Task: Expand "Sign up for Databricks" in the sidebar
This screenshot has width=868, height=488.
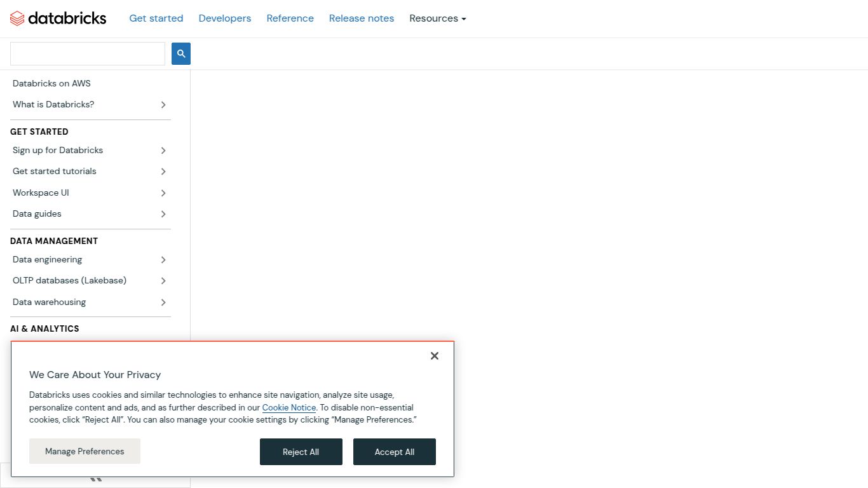Action: click(x=163, y=151)
